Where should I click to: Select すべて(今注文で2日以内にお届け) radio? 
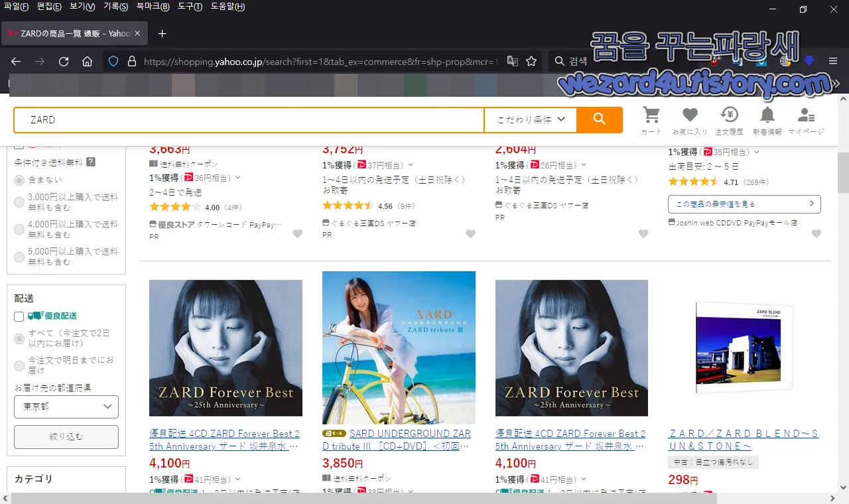(19, 338)
